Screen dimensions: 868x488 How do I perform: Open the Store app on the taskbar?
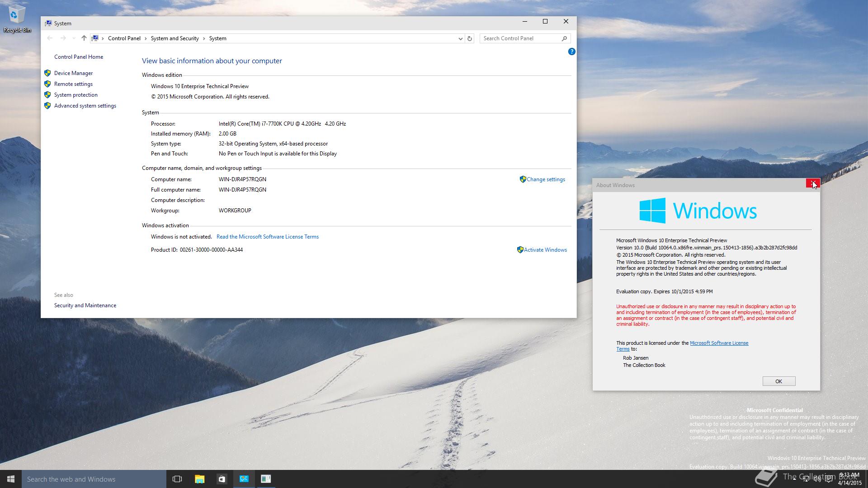click(222, 479)
